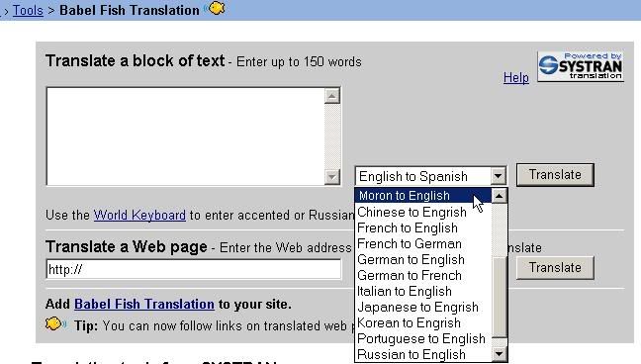Screen dimensions: 641x364
Task: Click dropdown list scroll down arrow
Action: (500, 354)
